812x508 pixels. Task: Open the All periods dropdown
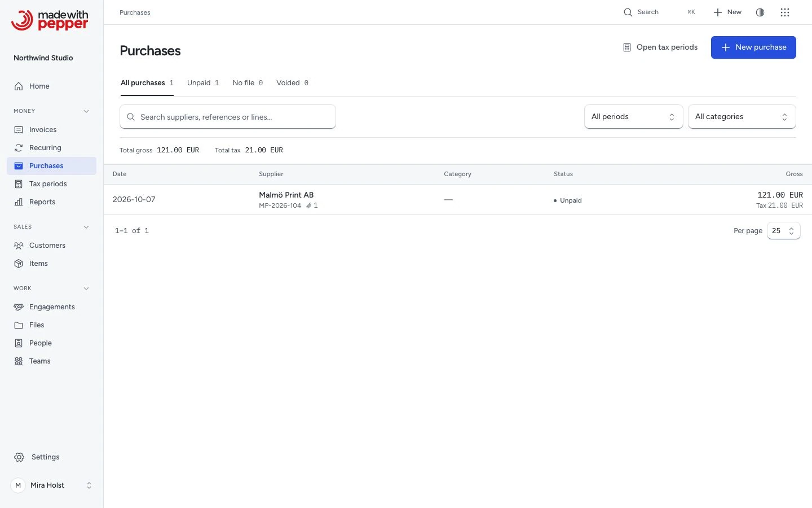coord(633,117)
